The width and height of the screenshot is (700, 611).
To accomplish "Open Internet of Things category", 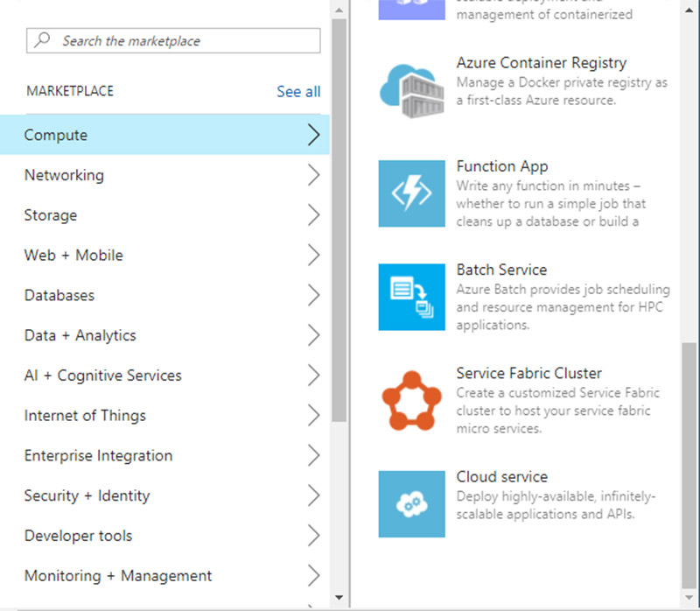I will (x=85, y=416).
